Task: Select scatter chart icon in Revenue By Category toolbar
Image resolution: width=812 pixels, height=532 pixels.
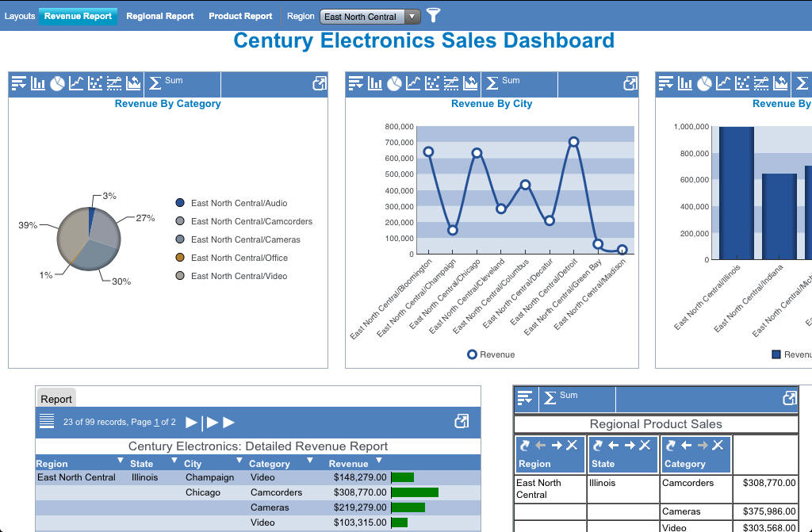Action: pyautogui.click(x=95, y=83)
